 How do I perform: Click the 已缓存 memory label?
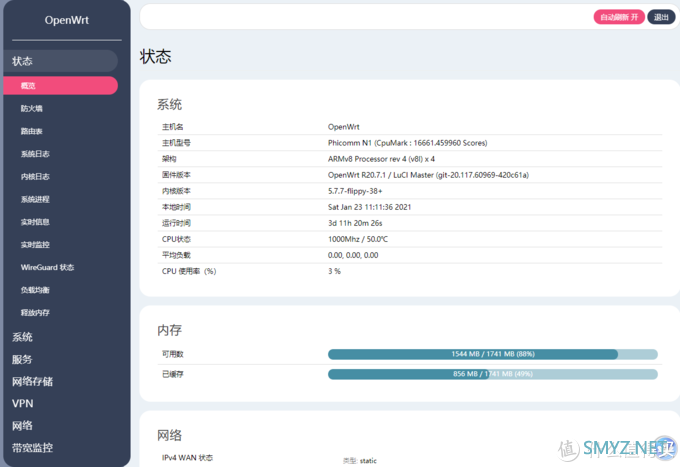coord(173,374)
